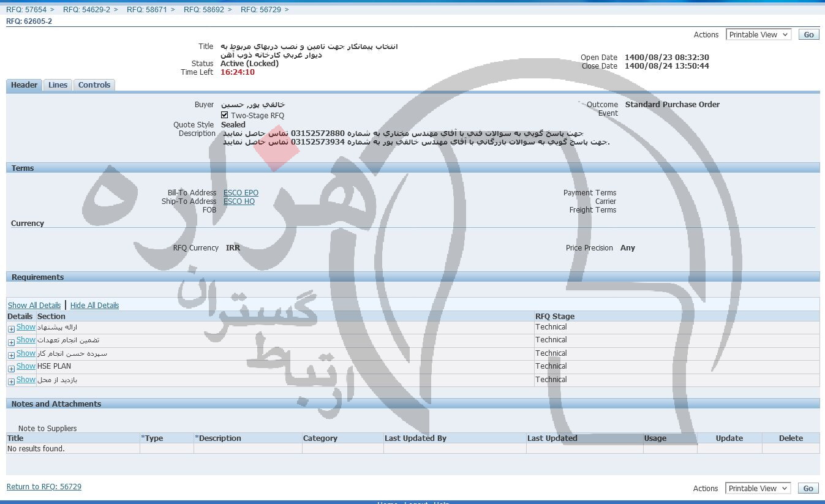The width and height of the screenshot is (825, 504).
Task: Click the plus icon beside HSE PLAN
Action: tap(11, 369)
